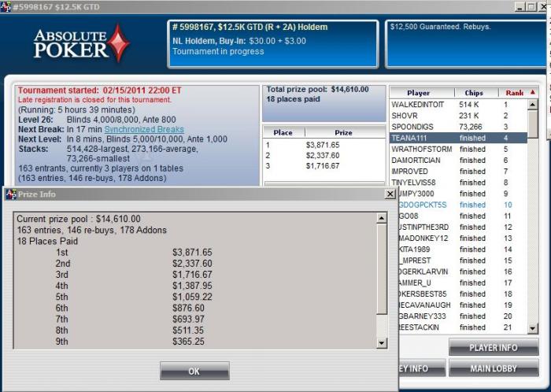Click the Rank sort arrow indicator
Viewport: 551px width, 392px height.
(533, 92)
